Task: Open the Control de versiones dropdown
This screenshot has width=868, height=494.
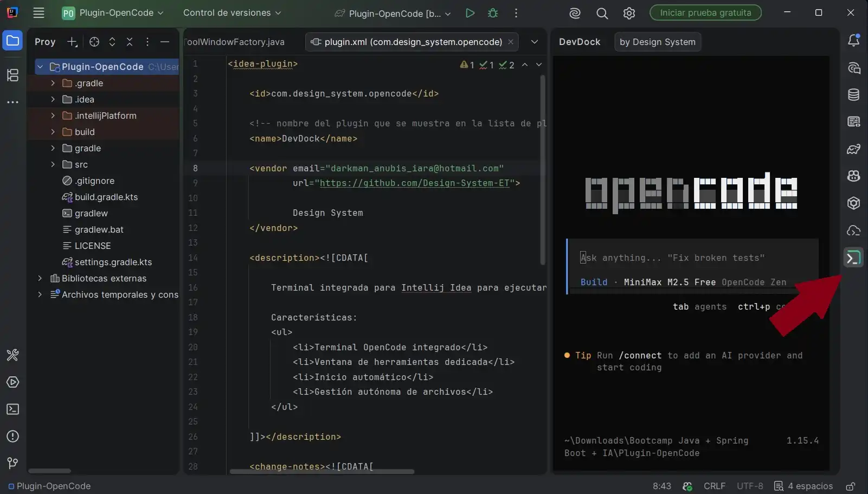Action: pyautogui.click(x=232, y=13)
